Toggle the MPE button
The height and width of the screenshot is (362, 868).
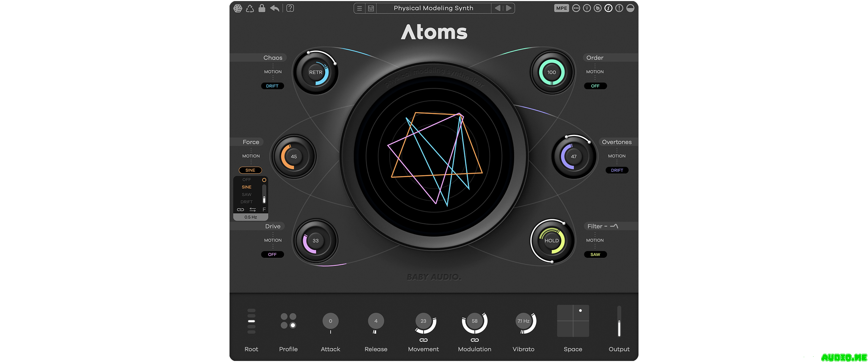pyautogui.click(x=561, y=8)
